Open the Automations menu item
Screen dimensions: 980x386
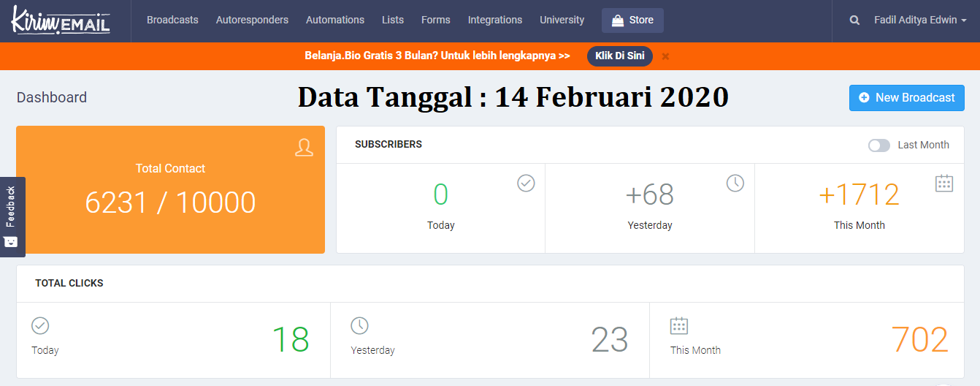[x=335, y=20]
